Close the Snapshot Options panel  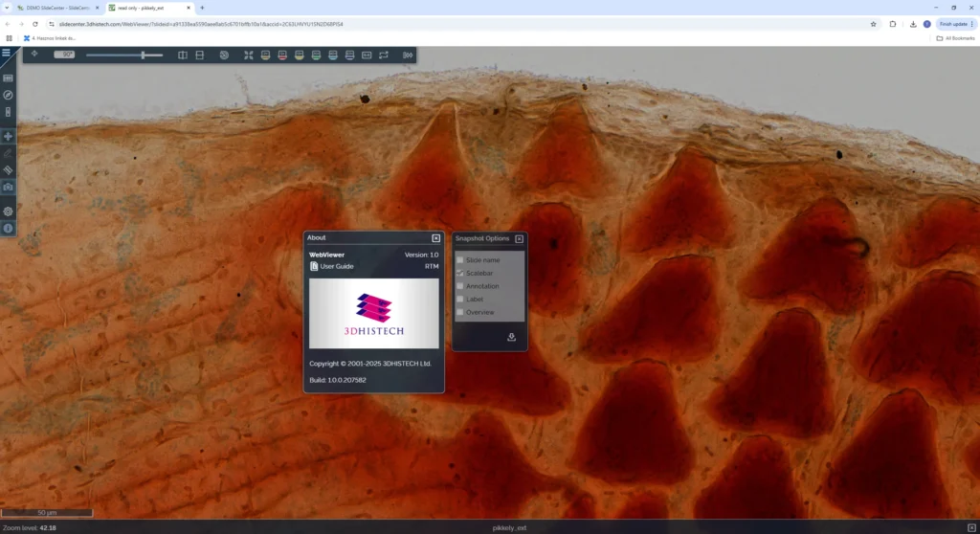coord(519,239)
